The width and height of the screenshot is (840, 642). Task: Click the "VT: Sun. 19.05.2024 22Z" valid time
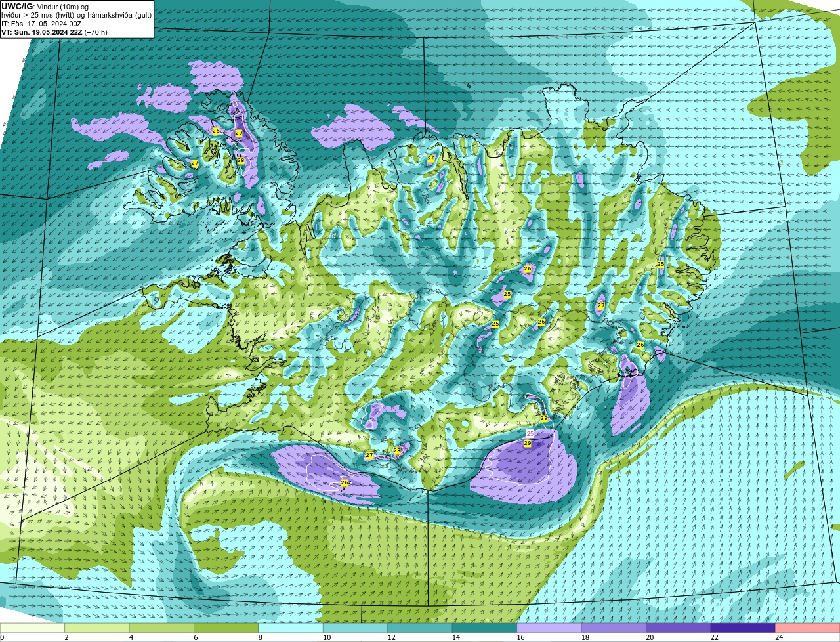point(42,32)
